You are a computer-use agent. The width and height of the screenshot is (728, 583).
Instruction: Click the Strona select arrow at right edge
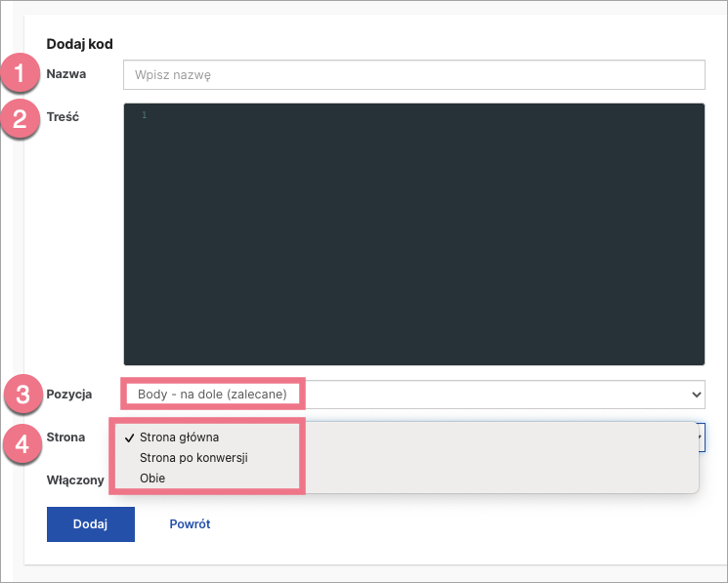[701, 437]
